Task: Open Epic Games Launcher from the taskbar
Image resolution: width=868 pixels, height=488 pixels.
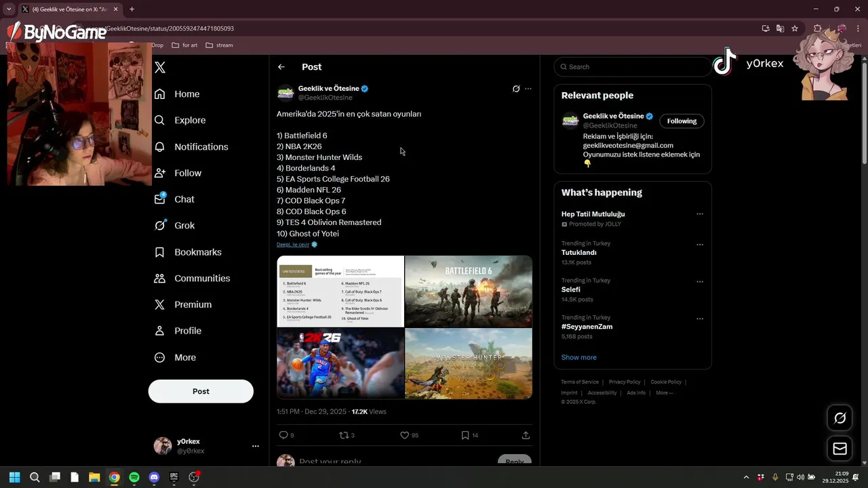Action: coord(174,477)
